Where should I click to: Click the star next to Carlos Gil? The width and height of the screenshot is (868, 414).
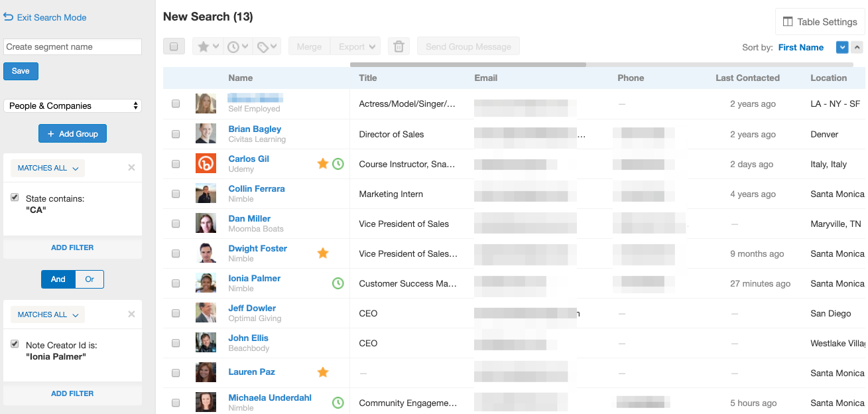[x=323, y=163]
